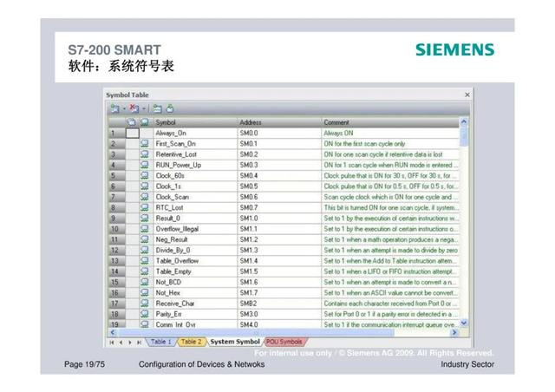Select the Overflow_Illegal symbol cell
The width and height of the screenshot is (555, 392).
click(195, 229)
